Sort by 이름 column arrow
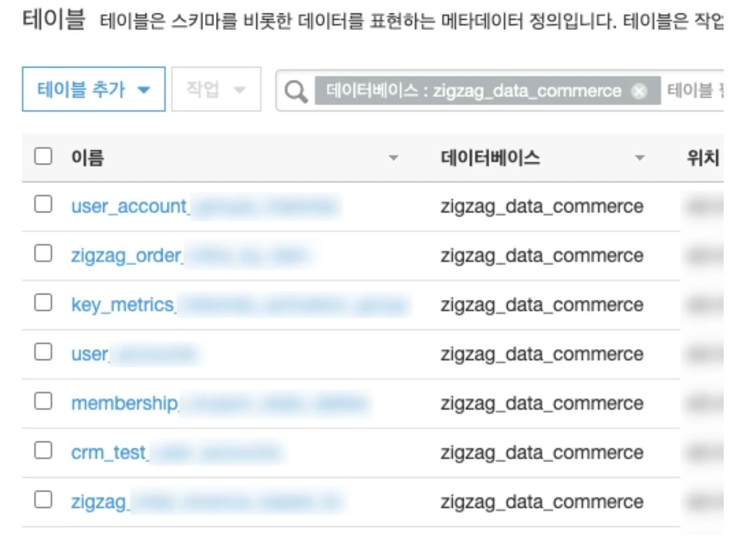Image resolution: width=750 pixels, height=560 pixels. click(x=393, y=158)
